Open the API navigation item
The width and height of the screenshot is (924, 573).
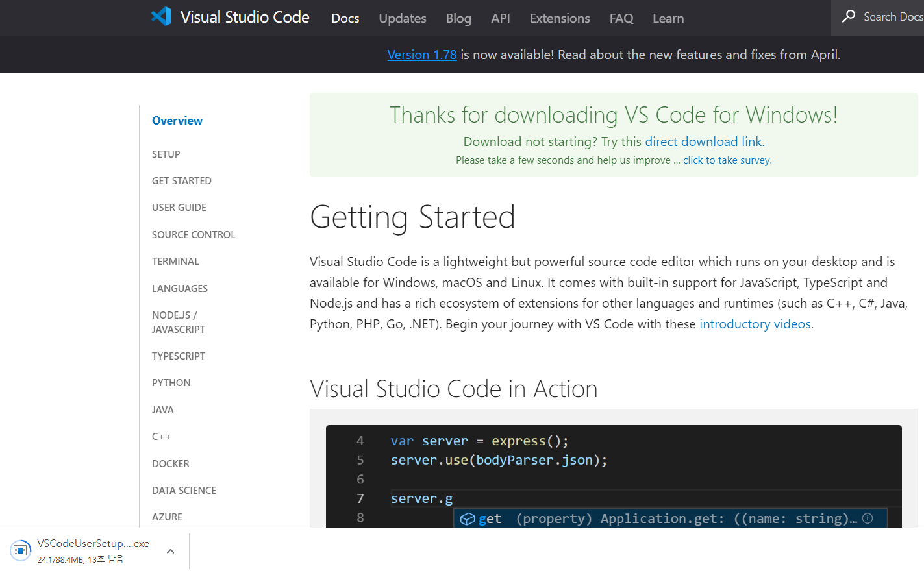(500, 18)
